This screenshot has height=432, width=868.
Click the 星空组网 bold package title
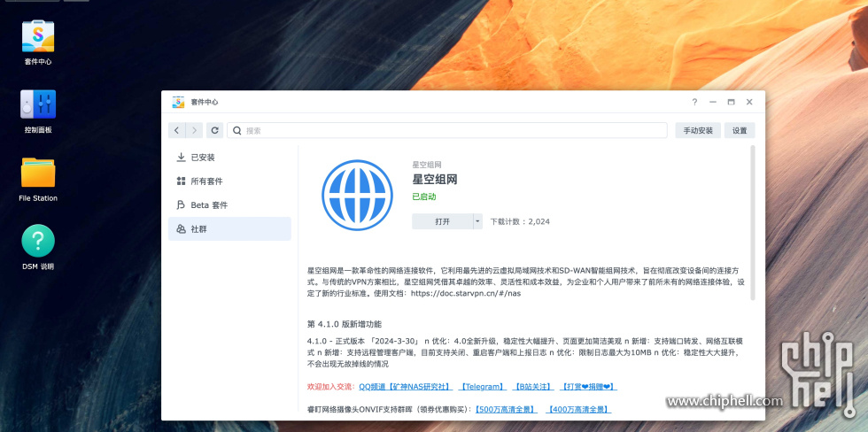[435, 179]
